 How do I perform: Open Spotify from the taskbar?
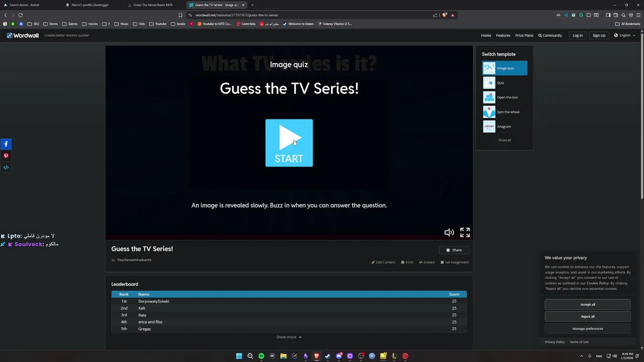261,356
